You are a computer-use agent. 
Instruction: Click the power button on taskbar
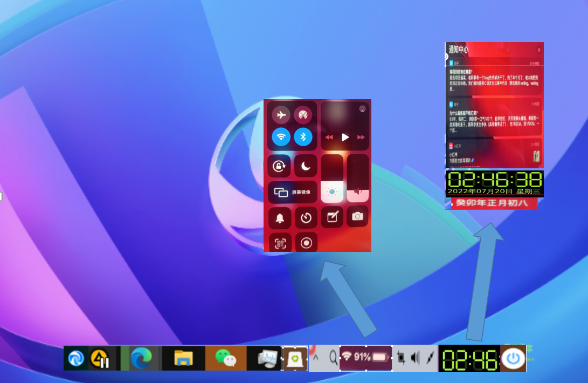click(514, 359)
